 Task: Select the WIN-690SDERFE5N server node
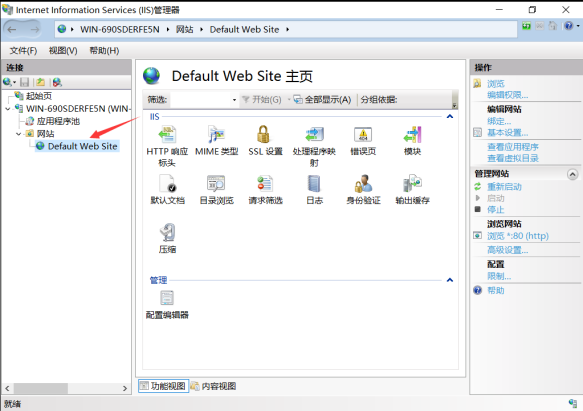coord(78,109)
